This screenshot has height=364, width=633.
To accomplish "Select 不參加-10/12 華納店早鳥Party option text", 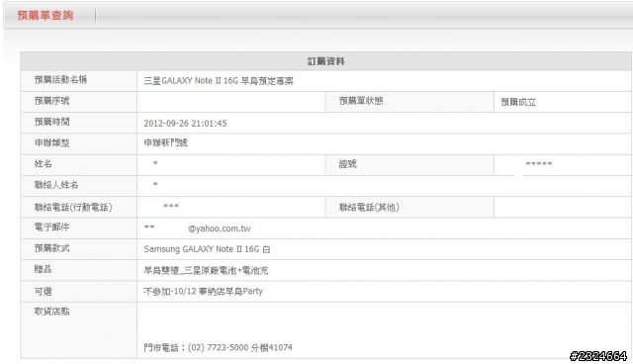I will pyautogui.click(x=203, y=292).
